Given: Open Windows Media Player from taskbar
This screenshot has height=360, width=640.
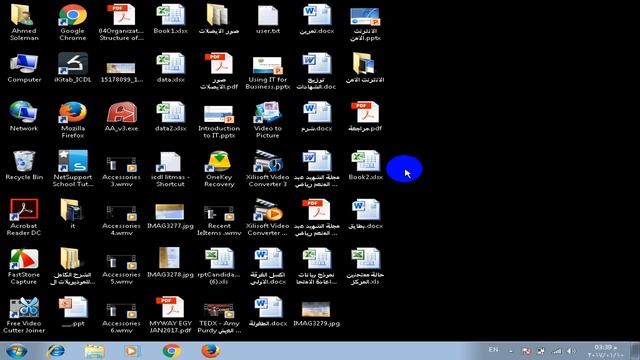Looking at the screenshot, I should click(x=132, y=351).
